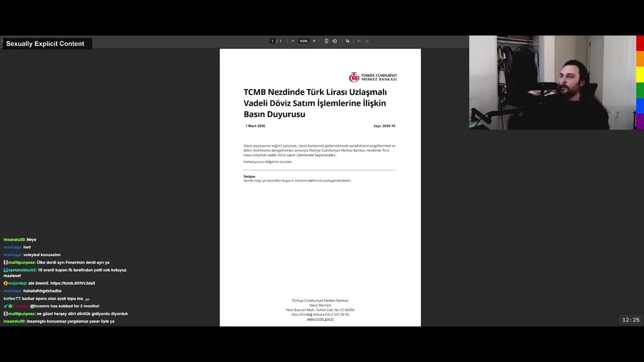Select the 100% zoom level field
The image size is (644, 362).
coord(303,41)
